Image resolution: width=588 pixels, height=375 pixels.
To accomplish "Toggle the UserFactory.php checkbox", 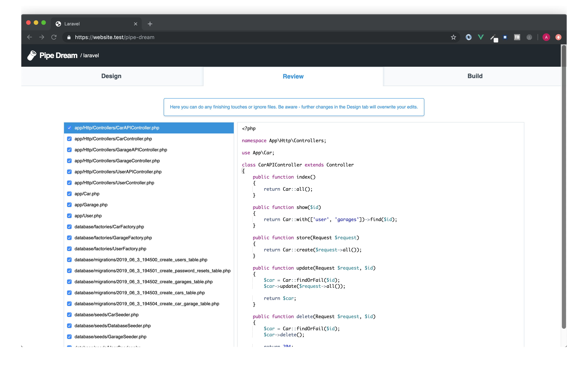I will coord(69,249).
